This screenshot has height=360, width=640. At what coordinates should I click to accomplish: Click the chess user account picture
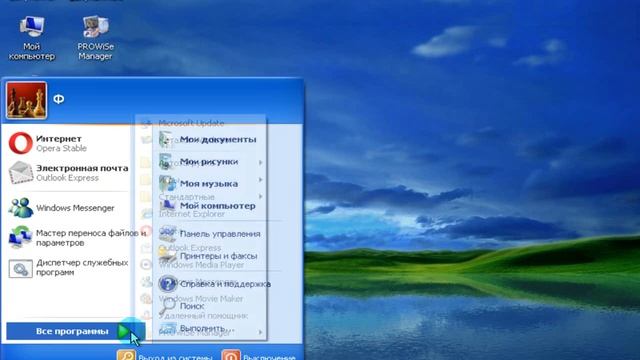pos(27,100)
